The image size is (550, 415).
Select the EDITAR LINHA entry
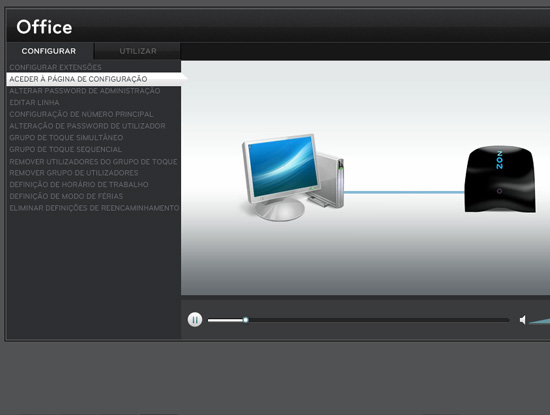pyautogui.click(x=34, y=102)
